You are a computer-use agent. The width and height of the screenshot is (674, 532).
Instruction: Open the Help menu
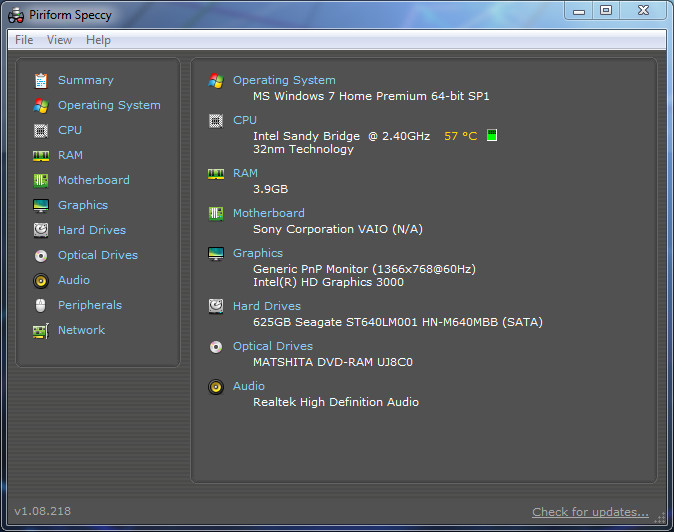[x=98, y=40]
